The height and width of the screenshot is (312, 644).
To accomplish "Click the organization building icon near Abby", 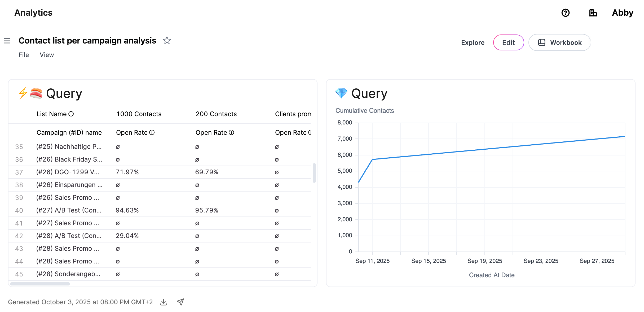I will click(593, 13).
